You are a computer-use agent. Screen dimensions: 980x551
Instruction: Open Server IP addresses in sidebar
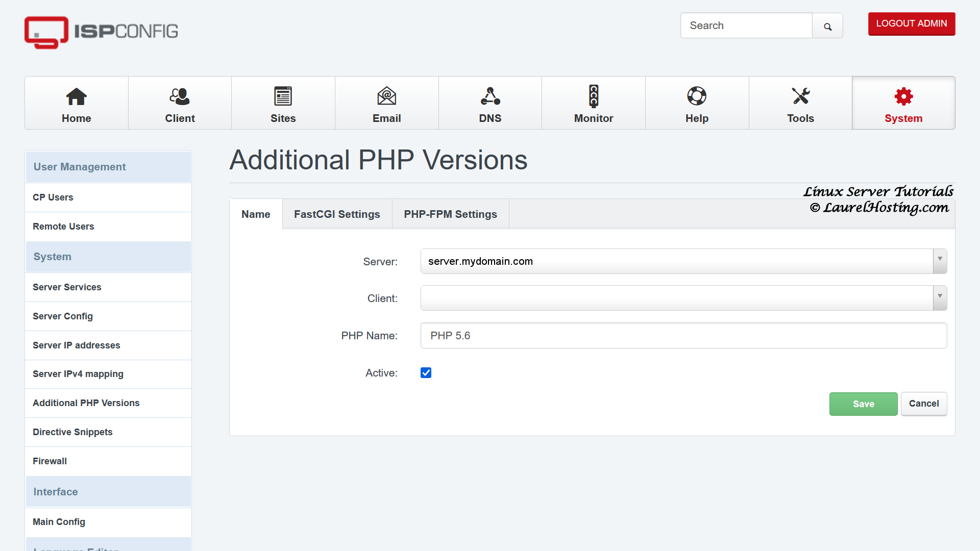108,345
